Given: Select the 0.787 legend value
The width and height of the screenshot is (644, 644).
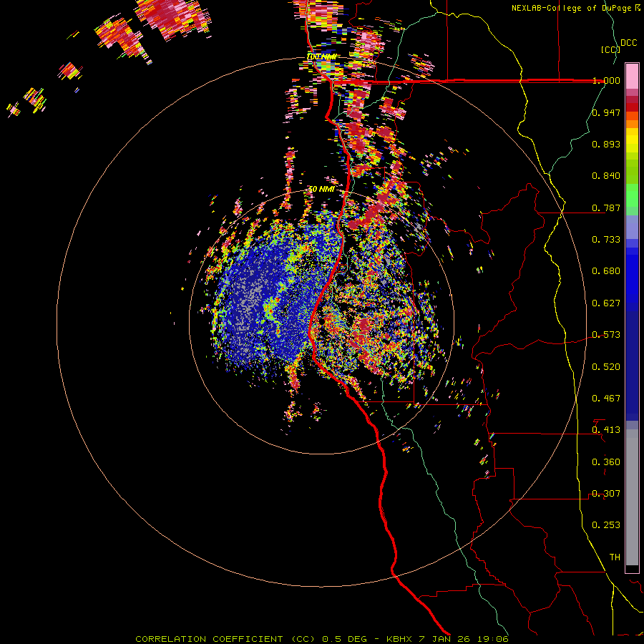Looking at the screenshot, I should 606,208.
